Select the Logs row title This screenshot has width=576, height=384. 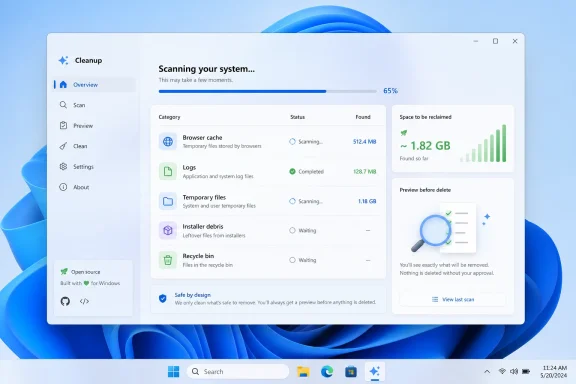[x=189, y=168]
